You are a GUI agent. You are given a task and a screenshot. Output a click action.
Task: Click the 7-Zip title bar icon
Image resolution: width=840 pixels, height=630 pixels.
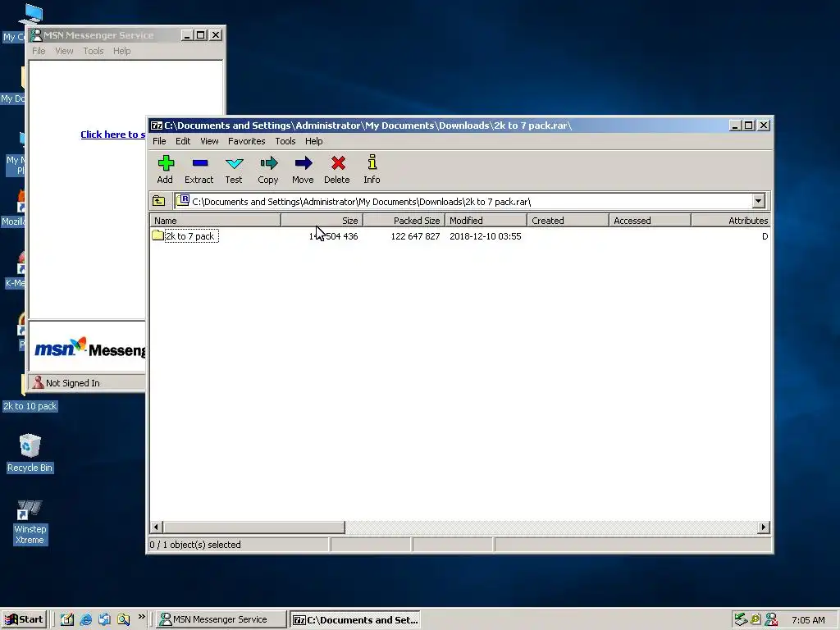157,126
